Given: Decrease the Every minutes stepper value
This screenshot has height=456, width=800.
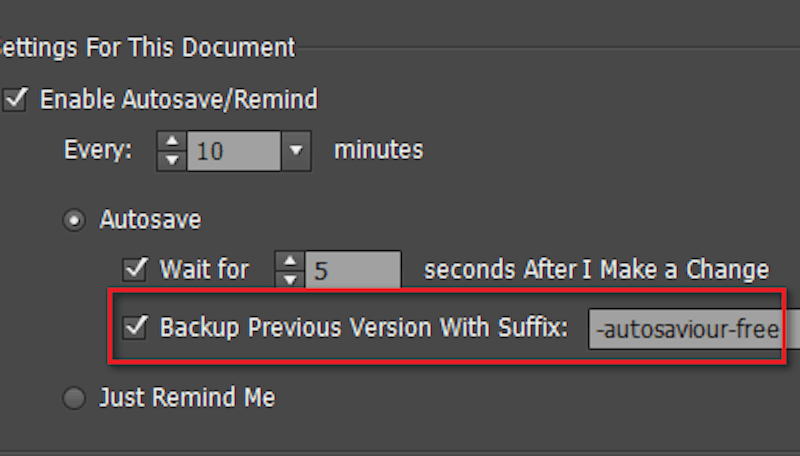Looking at the screenshot, I should pos(172,159).
